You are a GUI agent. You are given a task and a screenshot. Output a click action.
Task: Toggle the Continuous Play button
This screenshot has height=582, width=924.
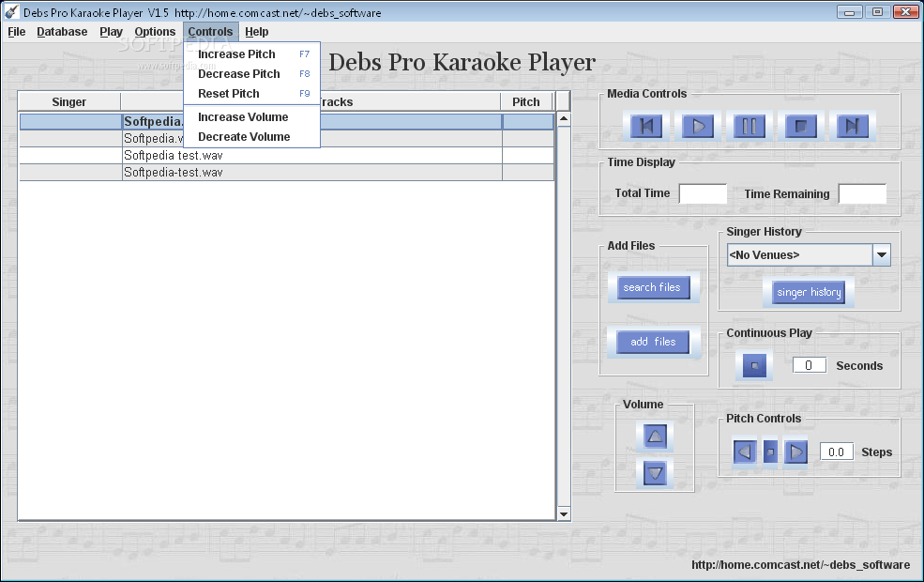pyautogui.click(x=754, y=365)
